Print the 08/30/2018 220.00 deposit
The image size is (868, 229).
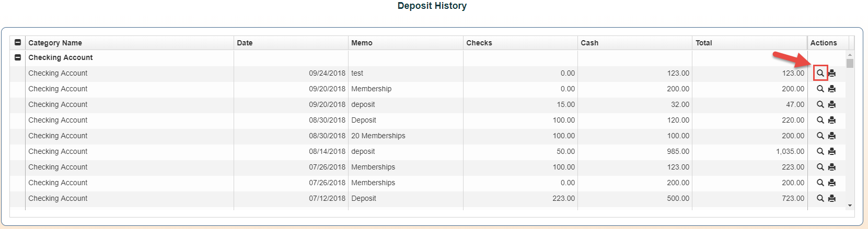tap(832, 120)
